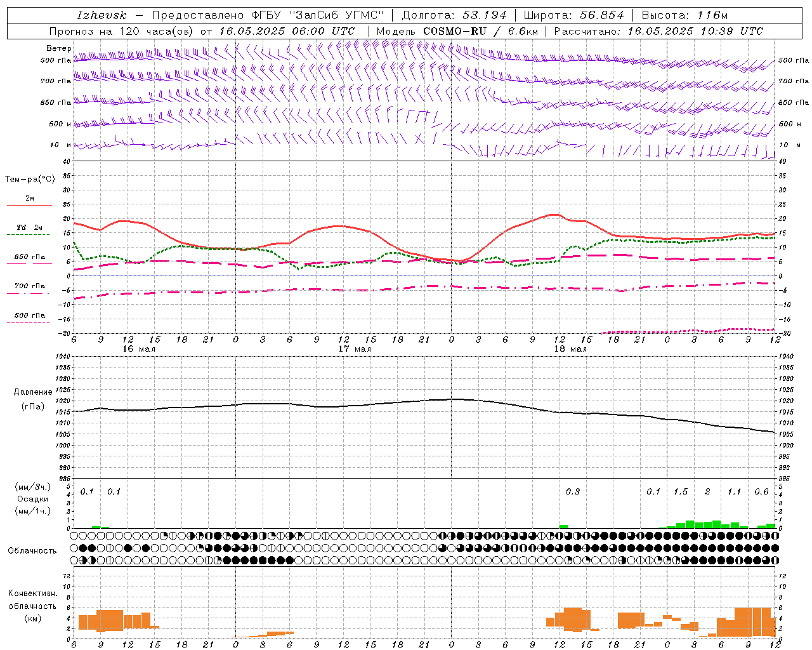The height and width of the screenshot is (650, 812).
Task: Click the '(км)' unit label under convective cloudiness
Action: (x=32, y=618)
